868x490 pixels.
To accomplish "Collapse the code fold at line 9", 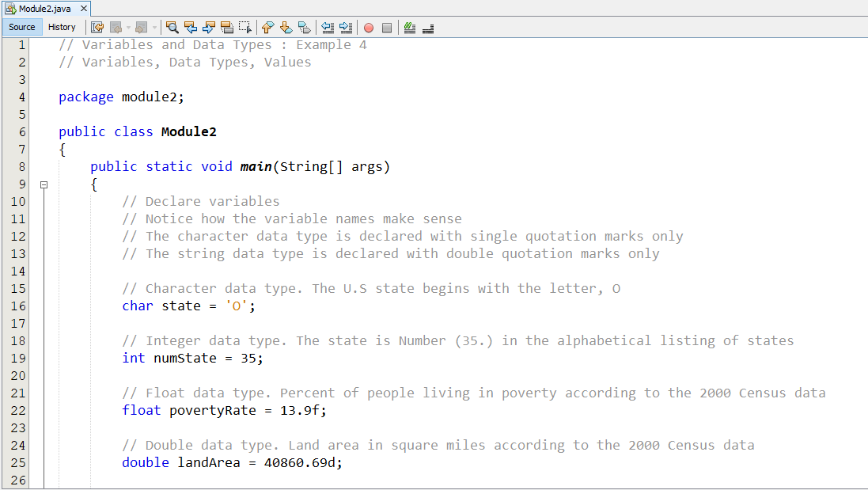I will pos(44,184).
